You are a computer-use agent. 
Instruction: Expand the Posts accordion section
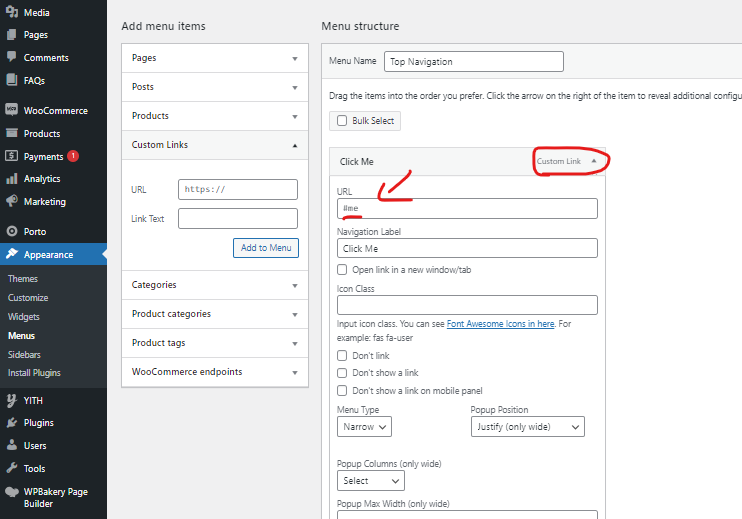click(x=215, y=87)
